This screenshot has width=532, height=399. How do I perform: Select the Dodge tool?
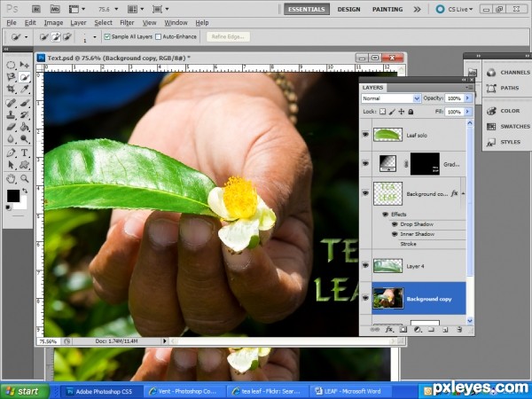pyautogui.click(x=25, y=139)
